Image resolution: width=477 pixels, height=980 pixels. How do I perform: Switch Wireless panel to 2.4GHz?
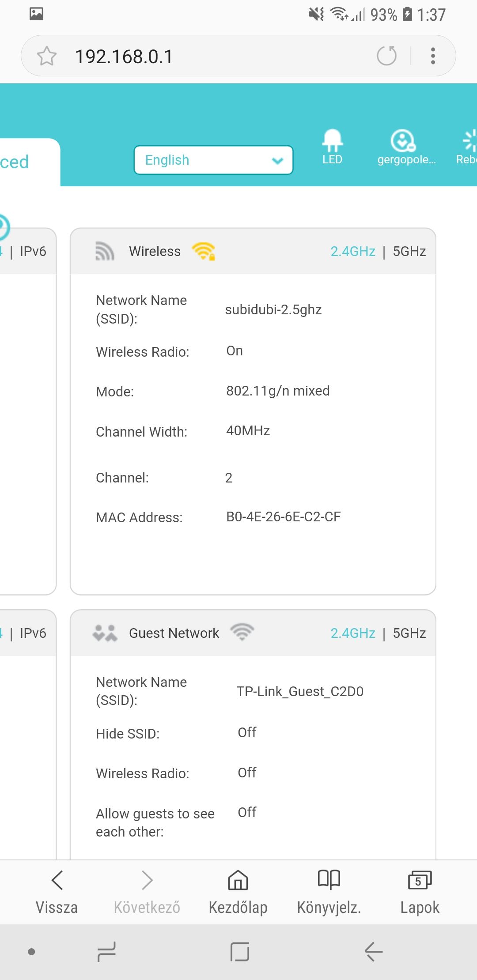tap(353, 251)
